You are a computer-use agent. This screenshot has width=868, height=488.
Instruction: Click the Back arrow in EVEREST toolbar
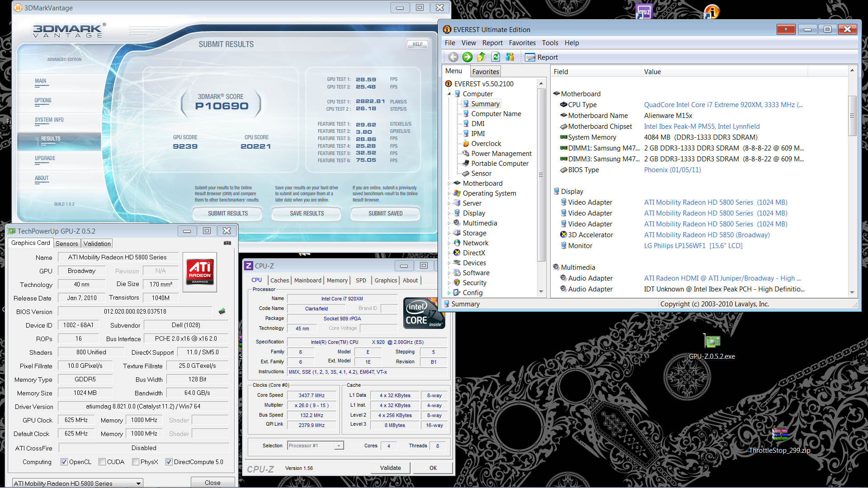coord(453,57)
